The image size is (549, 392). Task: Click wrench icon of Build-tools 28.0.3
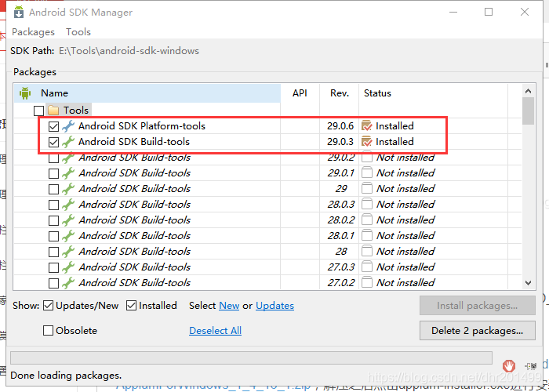(x=68, y=205)
